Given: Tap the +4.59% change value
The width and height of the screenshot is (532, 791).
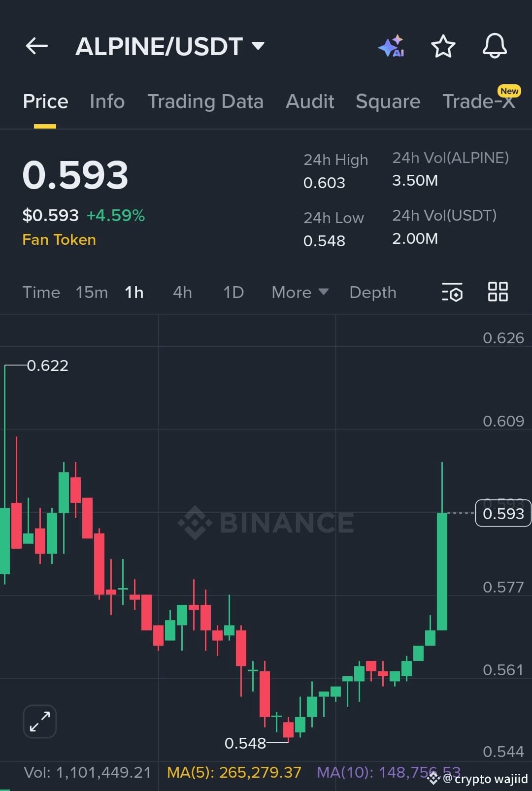Looking at the screenshot, I should pos(116,216).
